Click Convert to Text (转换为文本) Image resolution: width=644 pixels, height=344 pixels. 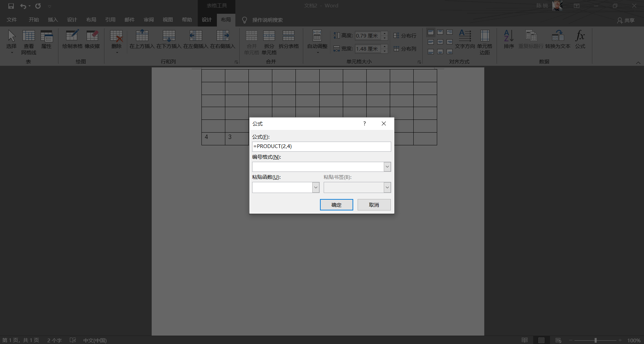pos(558,39)
